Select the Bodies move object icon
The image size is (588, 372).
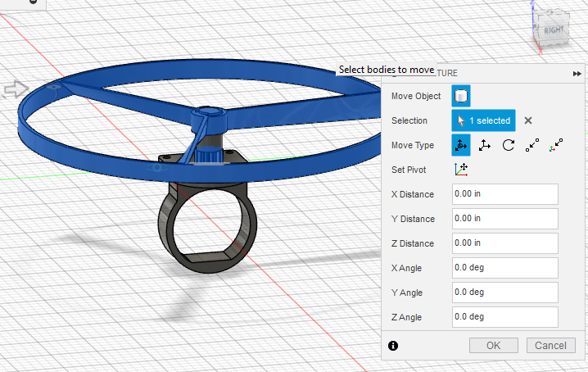click(x=461, y=96)
